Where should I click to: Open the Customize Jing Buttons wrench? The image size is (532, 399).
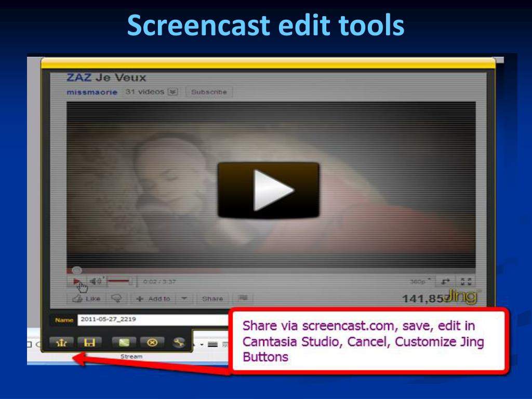[179, 343]
